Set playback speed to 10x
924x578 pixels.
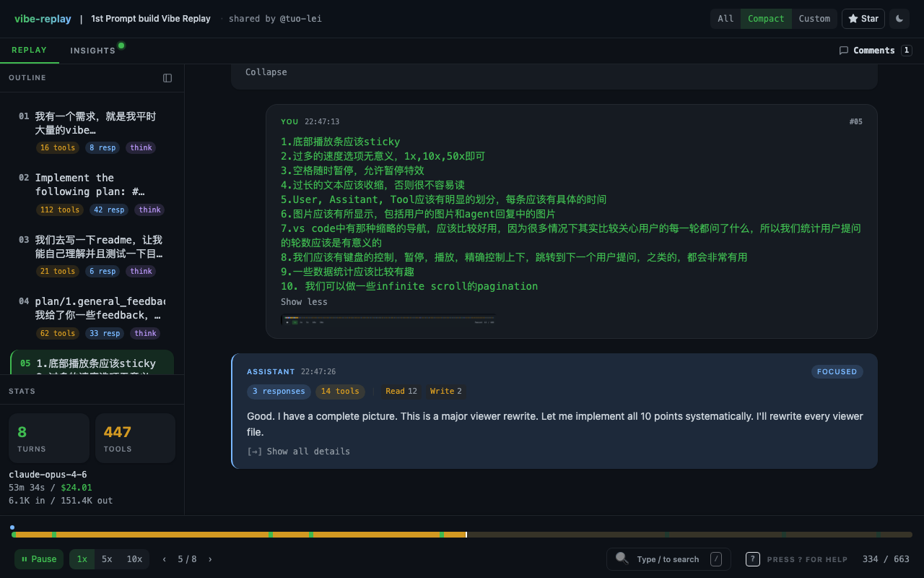tap(134, 558)
